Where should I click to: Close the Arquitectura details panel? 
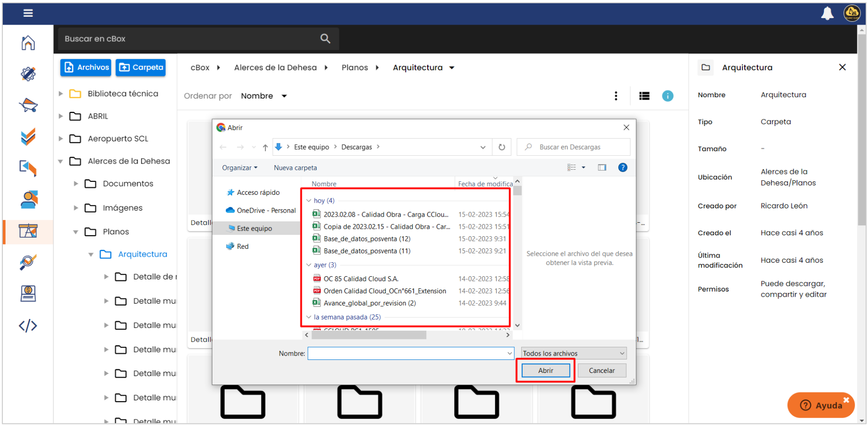(x=842, y=67)
